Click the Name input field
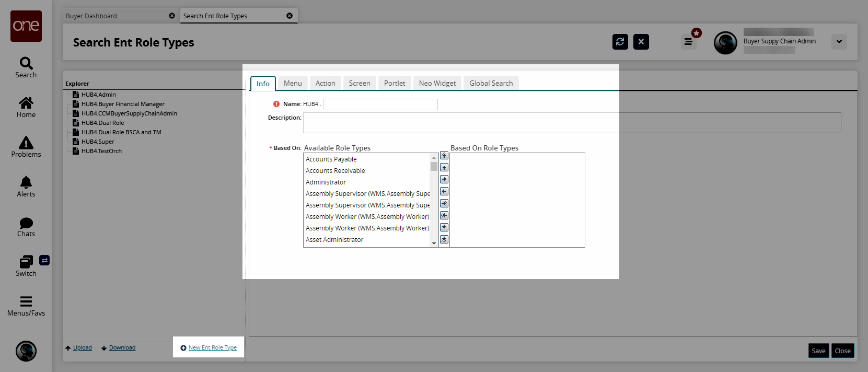This screenshot has height=372, width=868. pos(380,104)
